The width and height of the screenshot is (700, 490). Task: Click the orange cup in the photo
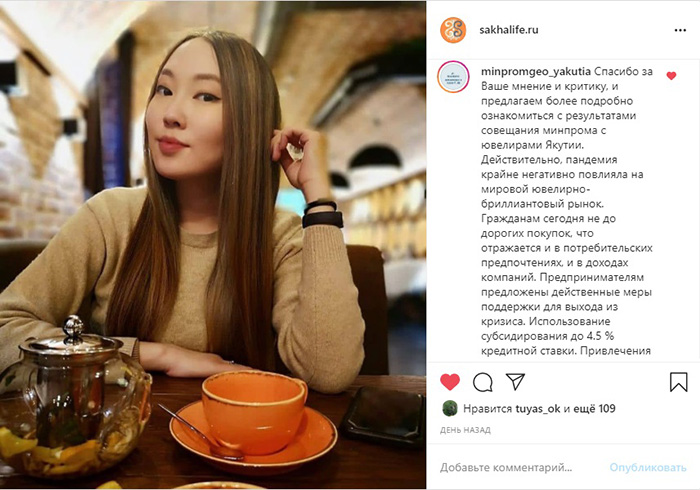pyautogui.click(x=254, y=413)
